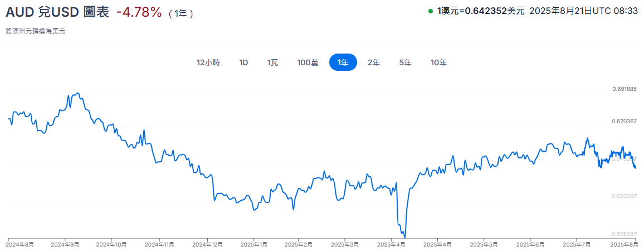Click the 2024年11月 x-axis label
The image size is (644, 251).
pyautogui.click(x=159, y=244)
